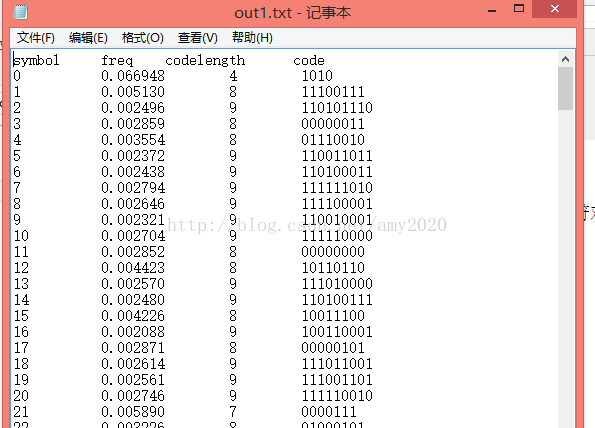Click frequency value 0.002794

133,188
